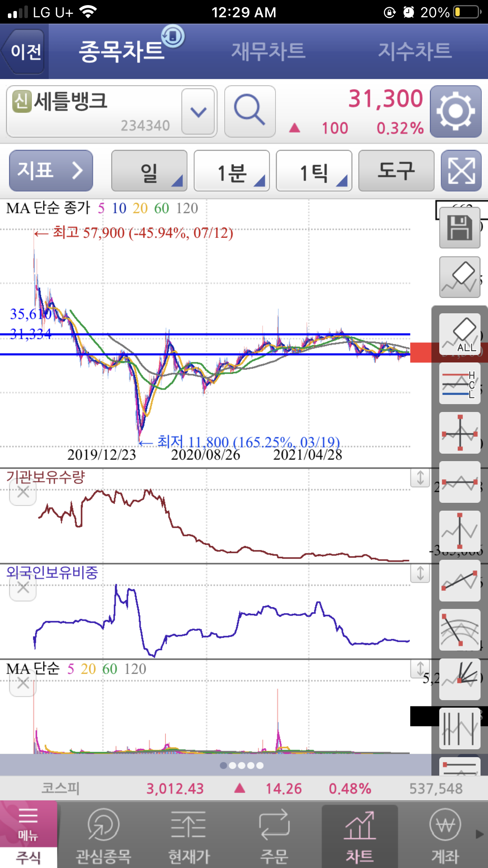This screenshot has height=868, width=488.
Task: Erase ALL drawings tool
Action: click(x=460, y=334)
